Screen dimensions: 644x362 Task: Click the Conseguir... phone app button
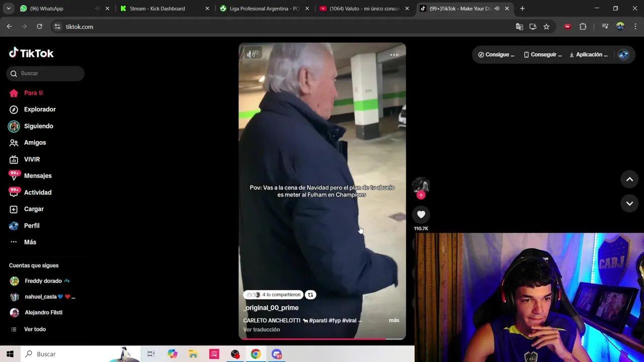542,54
